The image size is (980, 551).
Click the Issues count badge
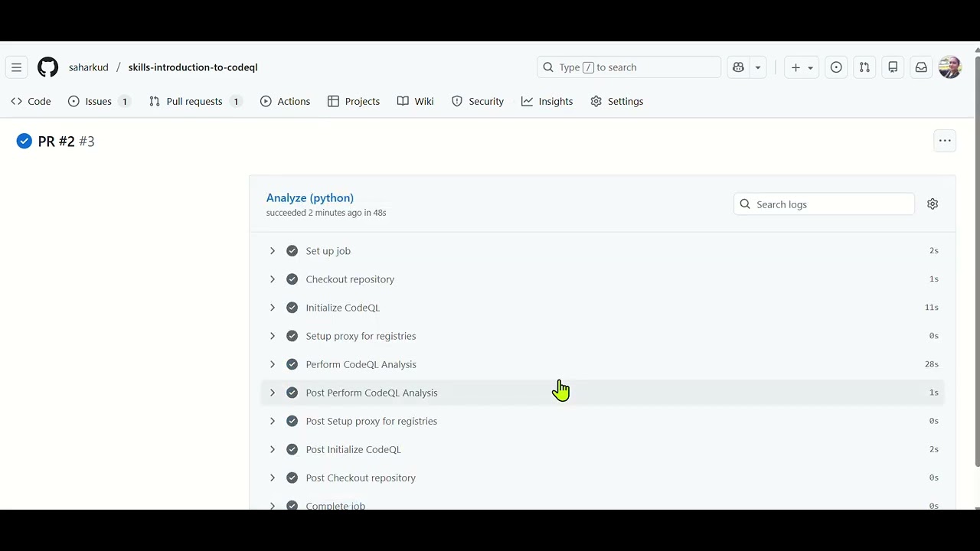(x=125, y=101)
